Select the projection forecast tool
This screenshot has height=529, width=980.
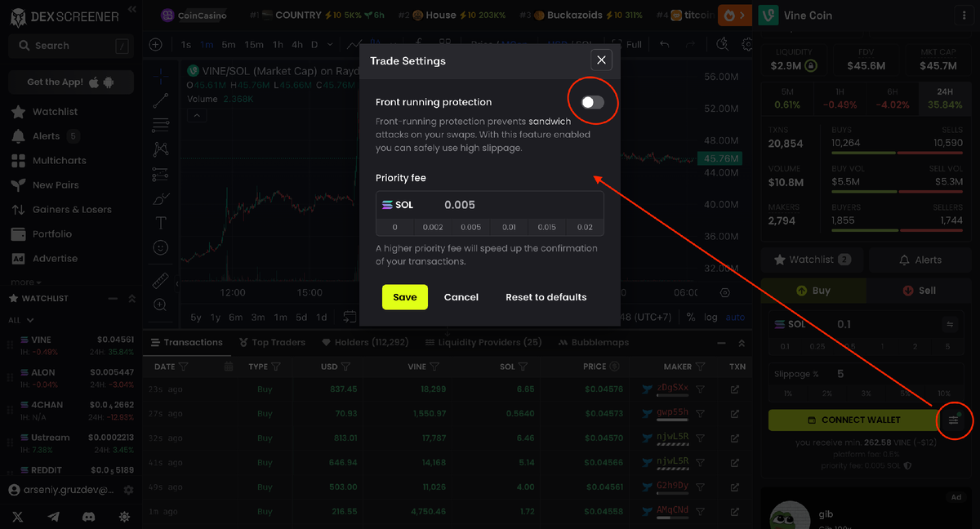click(160, 175)
